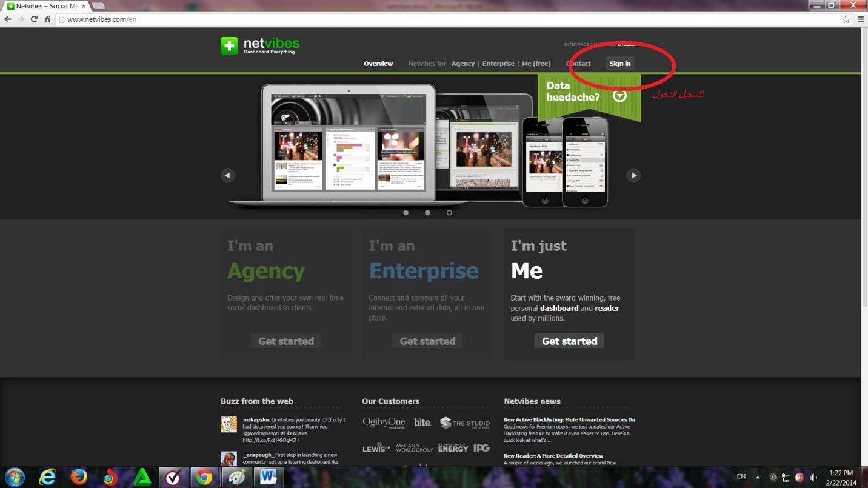The height and width of the screenshot is (488, 868).
Task: Click The Studio customer logo
Action: pos(465,423)
